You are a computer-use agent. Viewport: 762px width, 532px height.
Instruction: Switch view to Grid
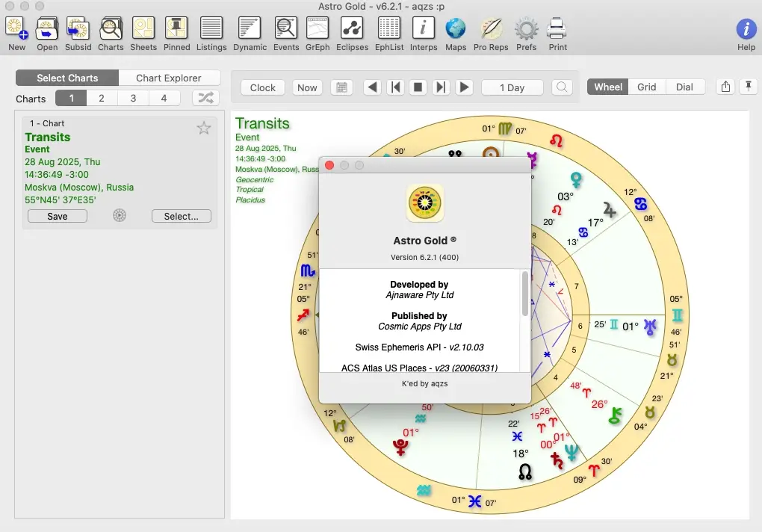[x=646, y=87]
